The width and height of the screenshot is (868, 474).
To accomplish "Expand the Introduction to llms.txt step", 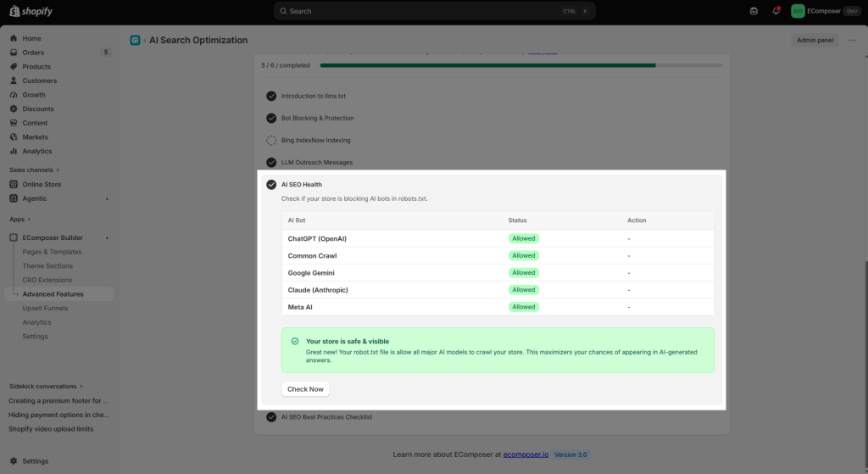I will pyautogui.click(x=314, y=96).
